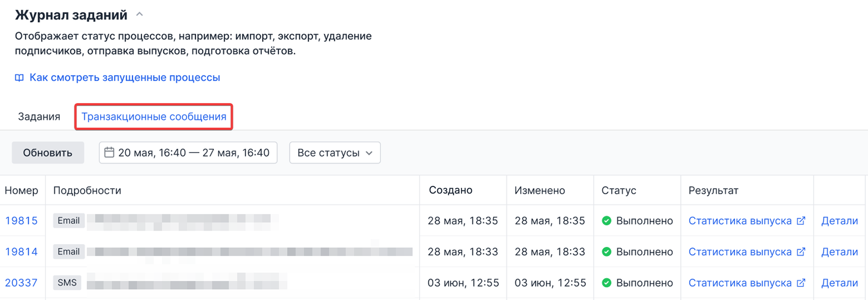Screen dimensions: 868x300
Task: Open the calendar icon in date filter
Action: pyautogui.click(x=109, y=153)
